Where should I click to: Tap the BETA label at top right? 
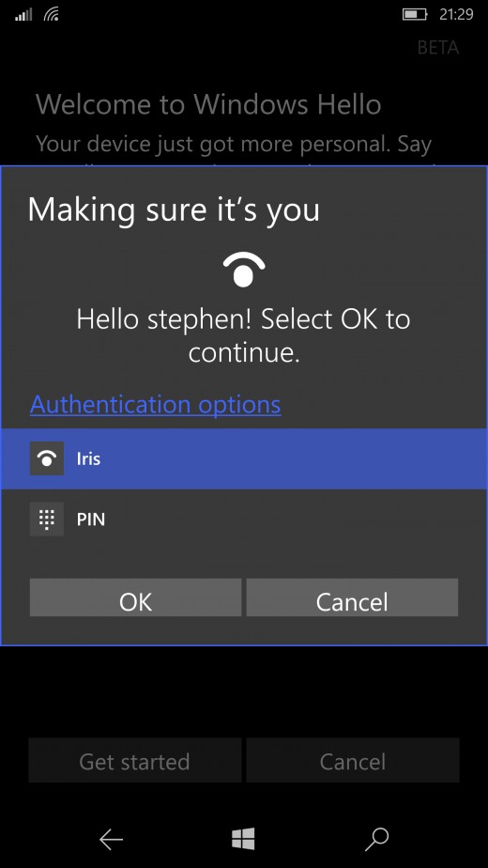438,48
